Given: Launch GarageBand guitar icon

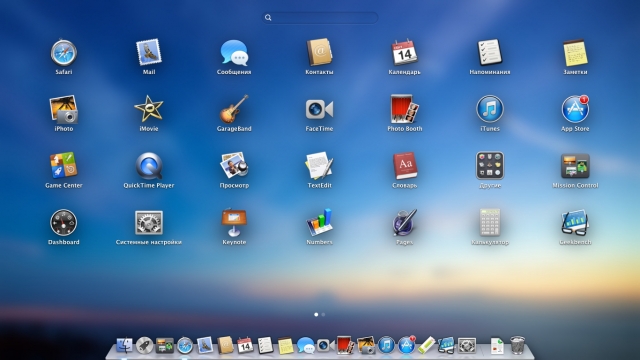Looking at the screenshot, I should 234,109.
